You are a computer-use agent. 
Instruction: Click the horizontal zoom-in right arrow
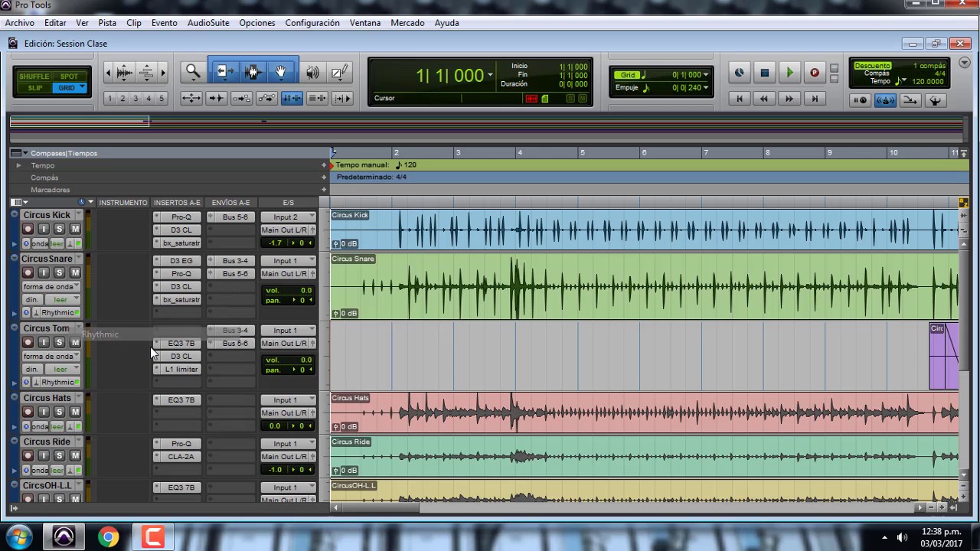pyautogui.click(x=162, y=73)
